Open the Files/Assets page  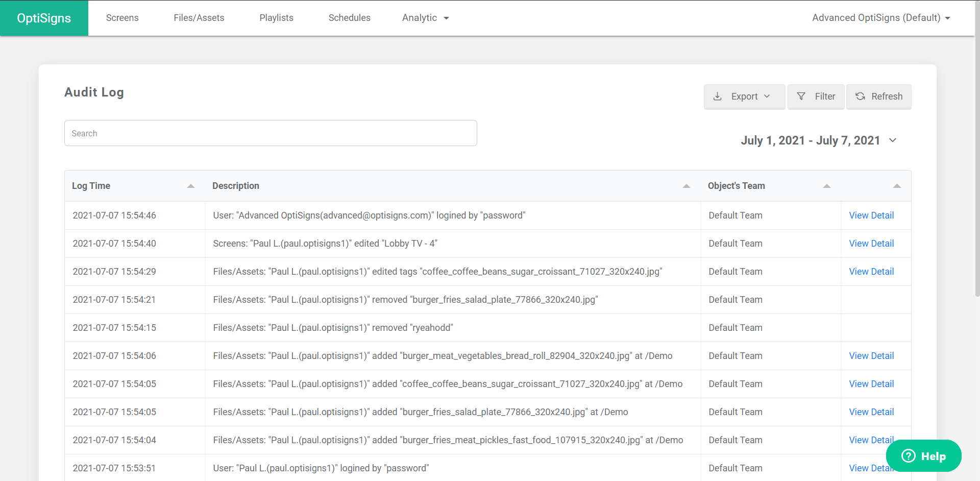click(199, 18)
